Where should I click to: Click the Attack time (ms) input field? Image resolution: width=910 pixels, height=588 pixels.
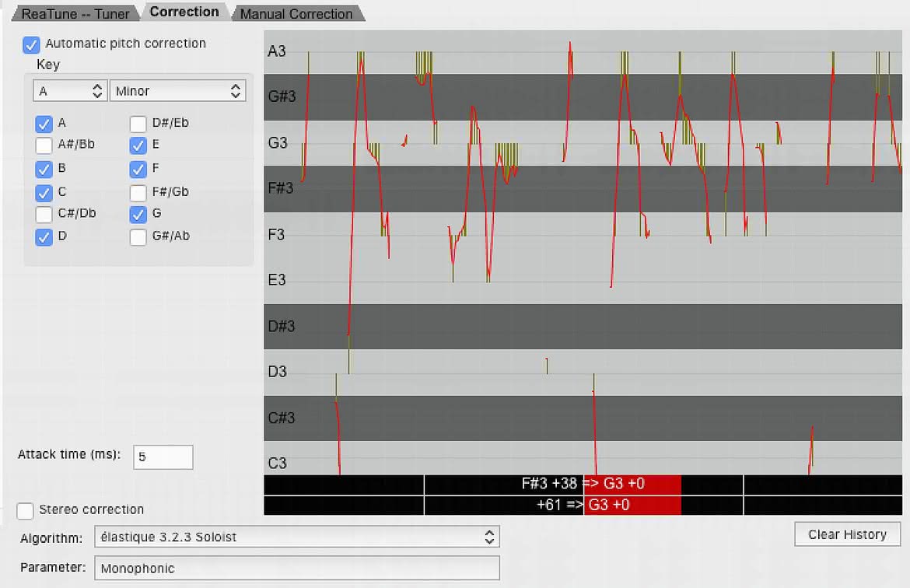point(163,457)
